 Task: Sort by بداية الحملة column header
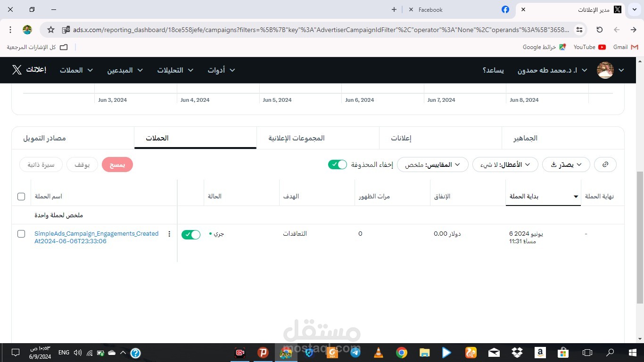click(x=543, y=197)
